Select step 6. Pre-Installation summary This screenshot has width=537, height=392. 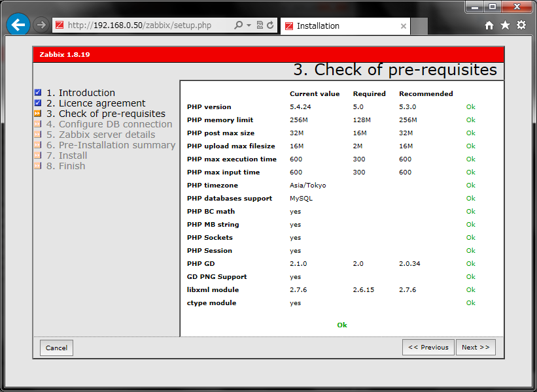tap(111, 145)
